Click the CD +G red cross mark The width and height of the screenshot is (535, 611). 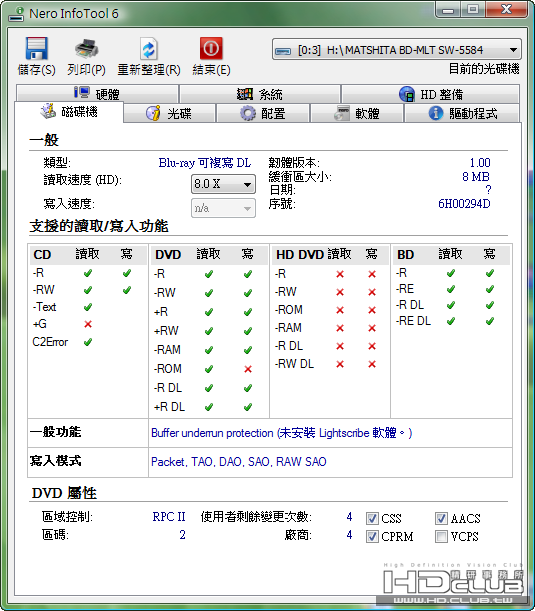(x=88, y=324)
